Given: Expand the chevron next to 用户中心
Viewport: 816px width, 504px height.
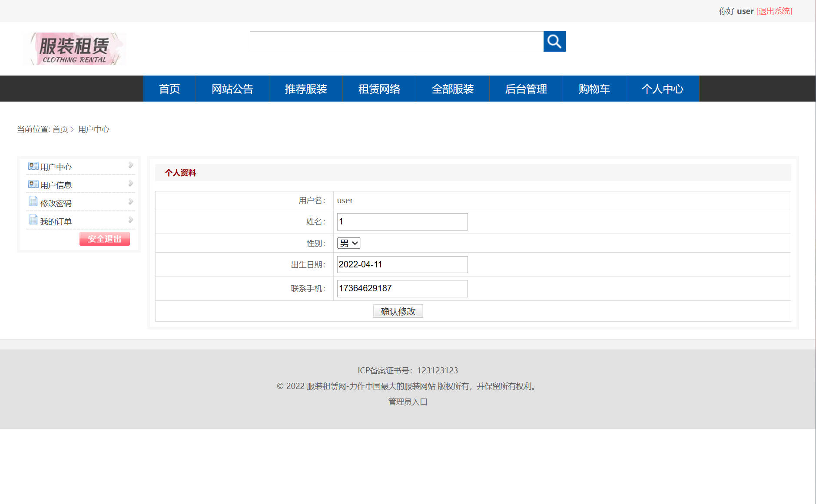Looking at the screenshot, I should pos(130,165).
